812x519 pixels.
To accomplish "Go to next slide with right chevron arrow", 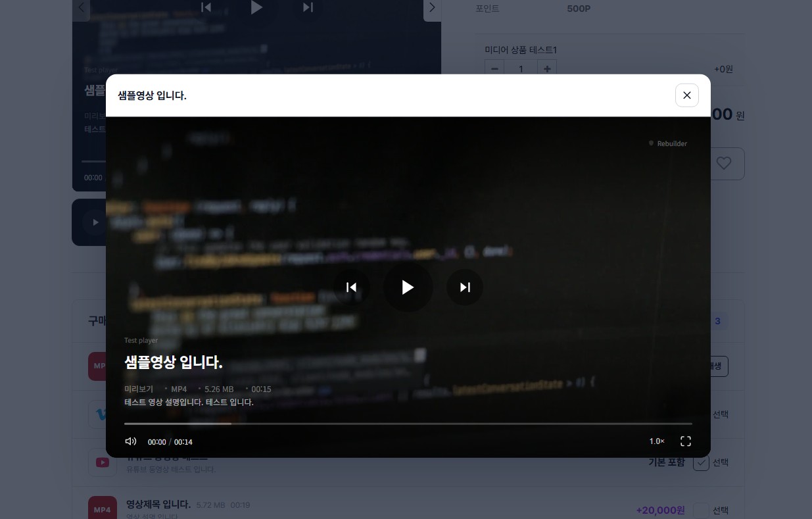I will [432, 8].
